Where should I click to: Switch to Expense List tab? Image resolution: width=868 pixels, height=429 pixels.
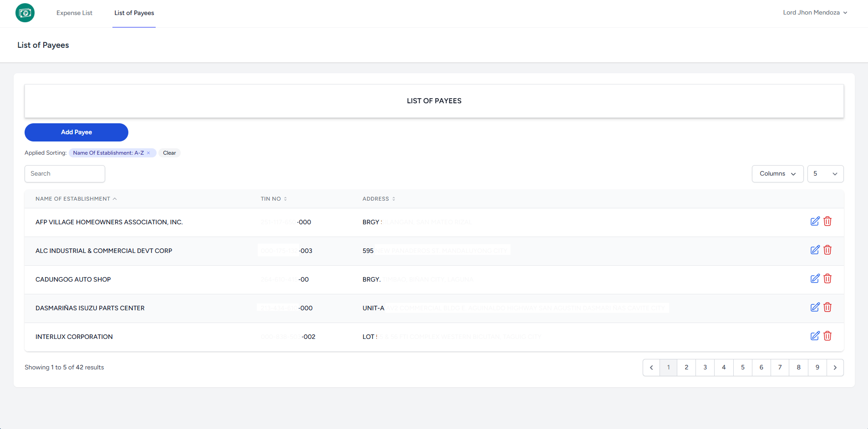click(x=74, y=13)
